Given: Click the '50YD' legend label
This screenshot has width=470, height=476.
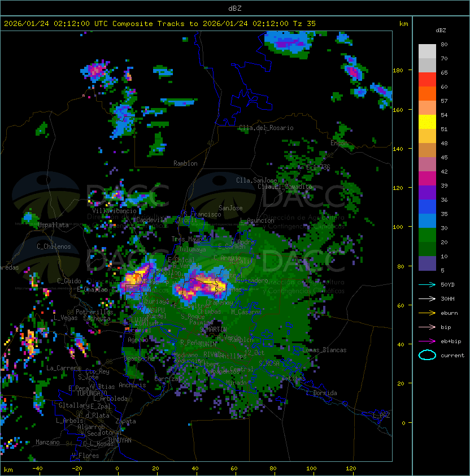Looking at the screenshot, I should click(447, 285).
